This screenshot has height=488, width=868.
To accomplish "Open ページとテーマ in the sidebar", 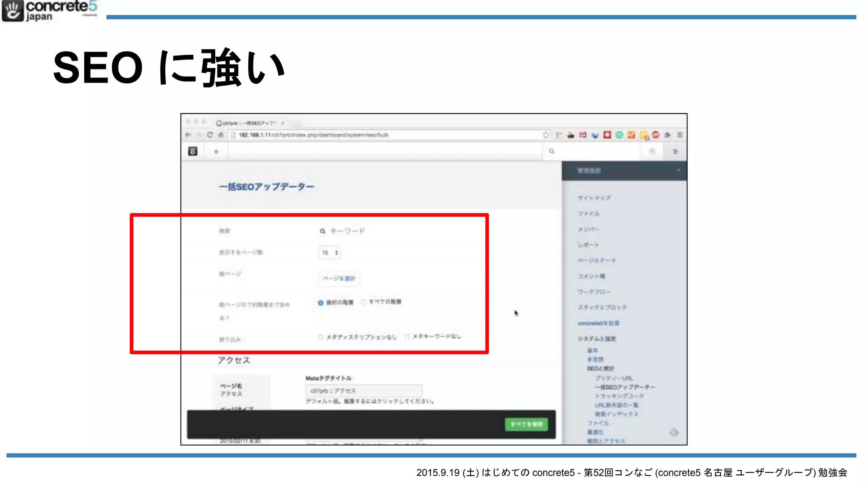I will (596, 261).
